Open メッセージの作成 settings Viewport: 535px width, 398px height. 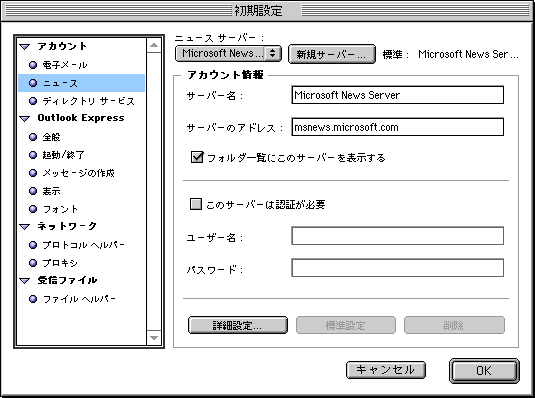78,173
